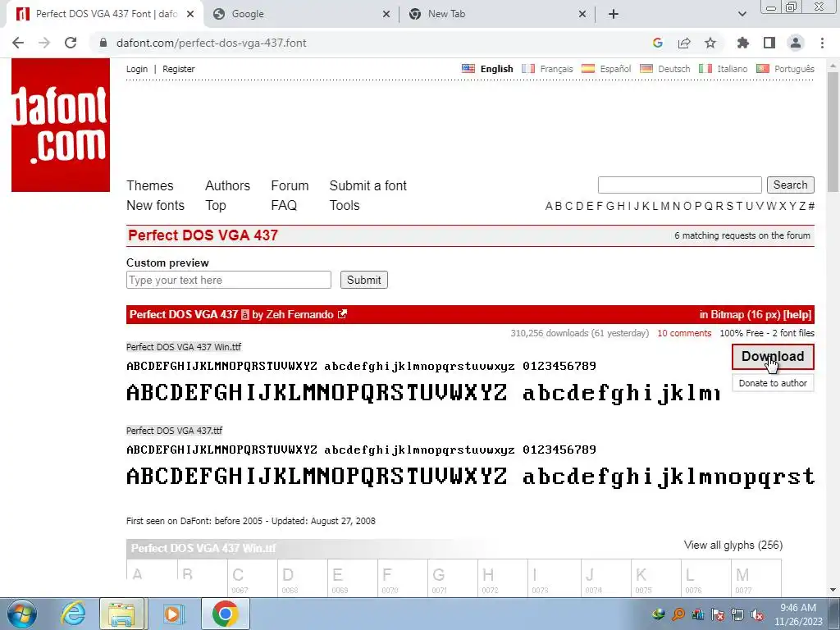Click View all glyphs (256)

click(733, 545)
